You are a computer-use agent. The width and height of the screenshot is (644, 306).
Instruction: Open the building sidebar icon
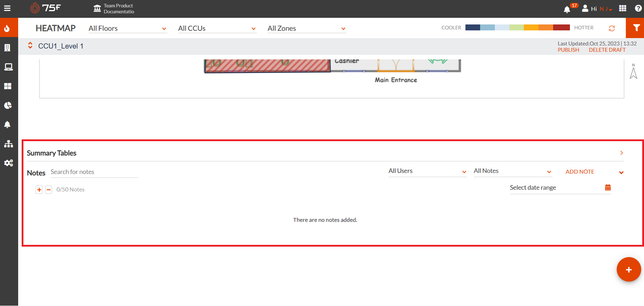tap(7, 48)
